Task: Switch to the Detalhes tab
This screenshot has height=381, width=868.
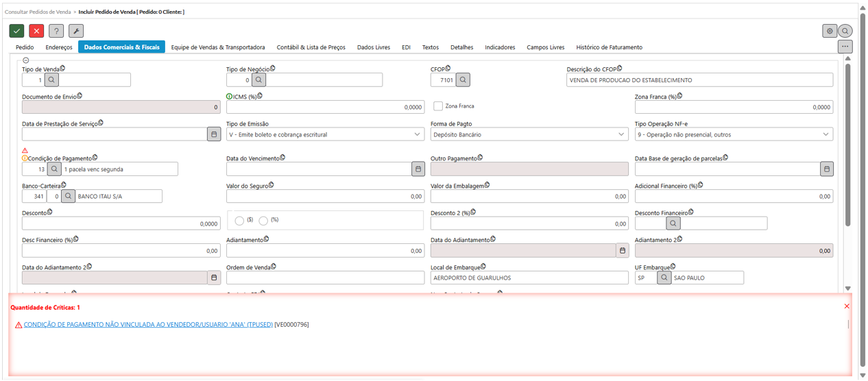Action: coord(461,47)
